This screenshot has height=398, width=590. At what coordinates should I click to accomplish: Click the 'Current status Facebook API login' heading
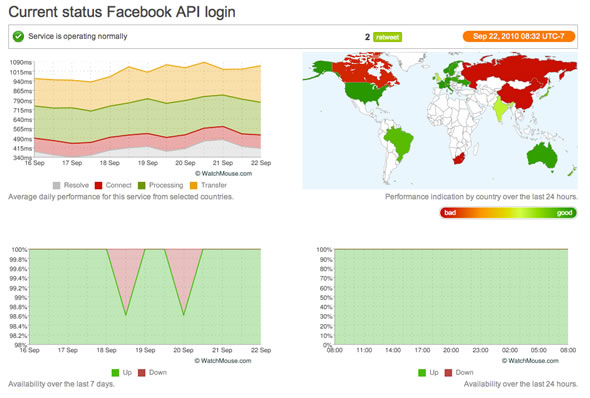122,12
